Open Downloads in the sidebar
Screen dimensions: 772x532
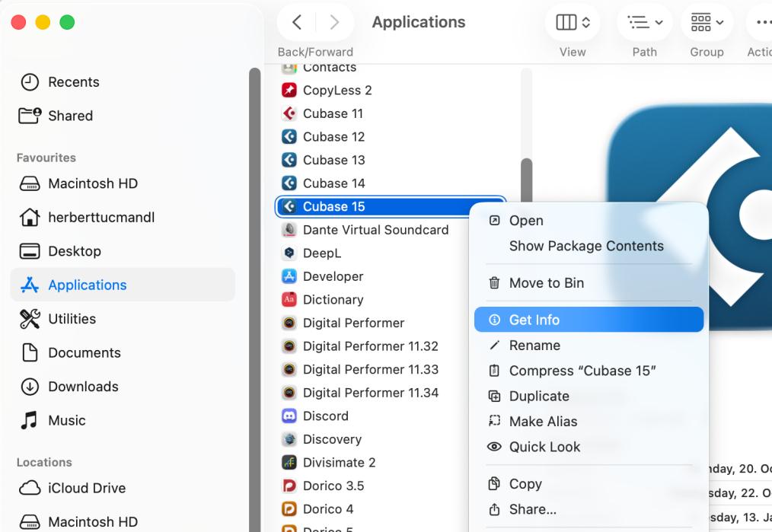coord(83,387)
